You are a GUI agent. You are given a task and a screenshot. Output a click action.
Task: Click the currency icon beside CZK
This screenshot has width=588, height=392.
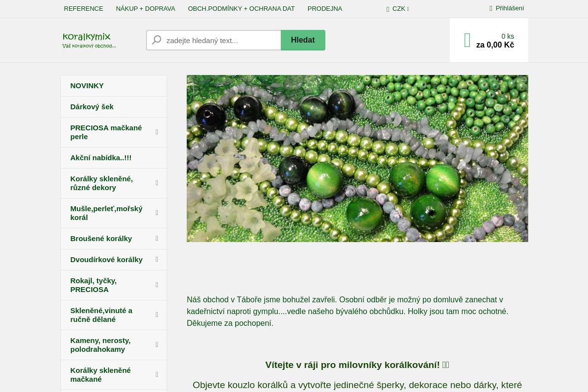pyautogui.click(x=388, y=9)
